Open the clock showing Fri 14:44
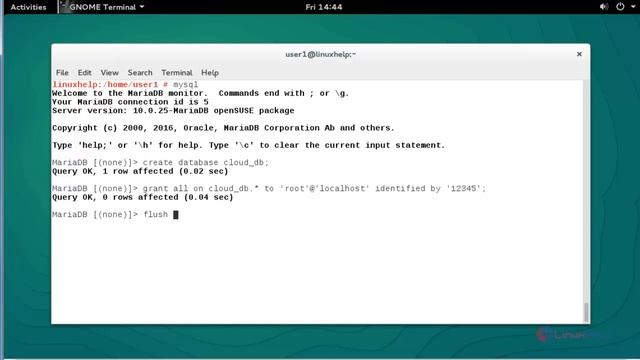This screenshot has height=360, width=640. pyautogui.click(x=324, y=7)
